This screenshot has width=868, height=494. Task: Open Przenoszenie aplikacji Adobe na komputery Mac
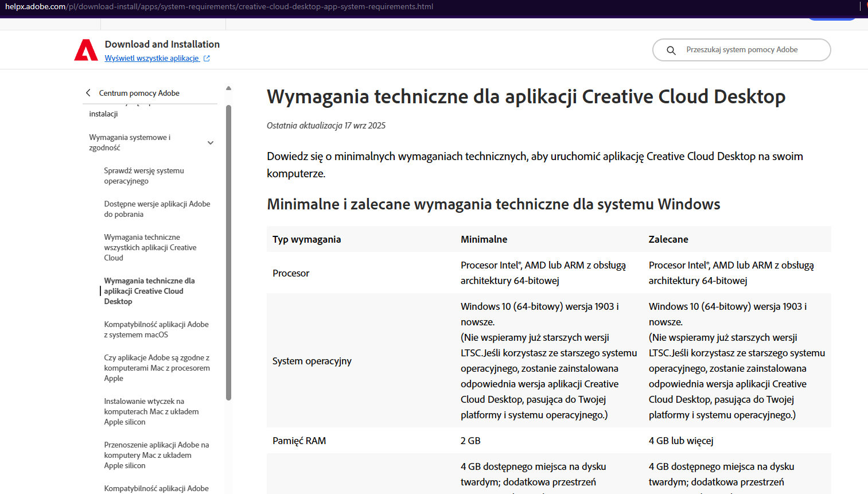pos(156,455)
